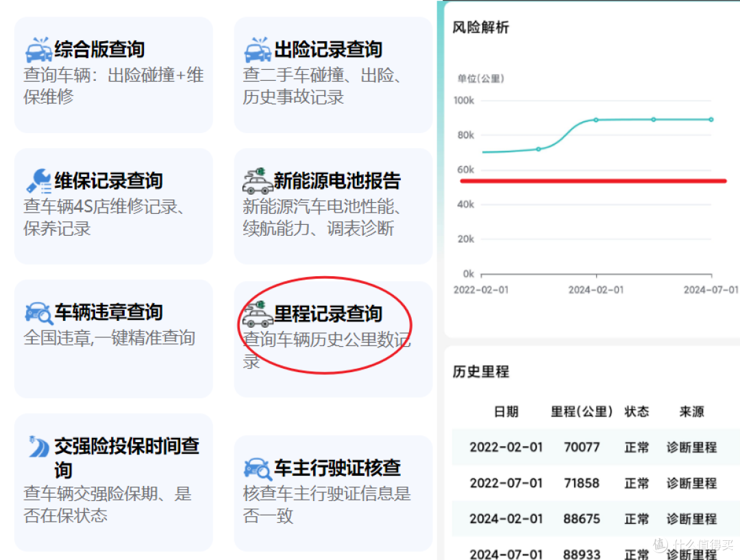Click the 交强险投保时间查询 icon
The width and height of the screenshot is (740, 560).
[x=38, y=446]
